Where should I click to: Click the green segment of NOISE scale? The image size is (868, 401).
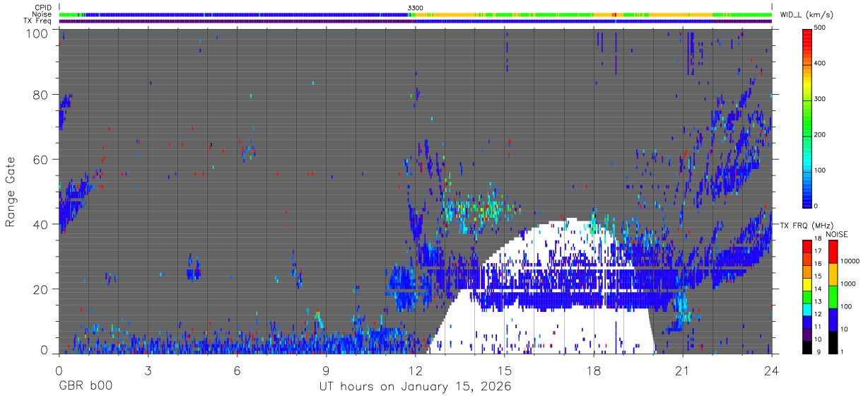832,296
